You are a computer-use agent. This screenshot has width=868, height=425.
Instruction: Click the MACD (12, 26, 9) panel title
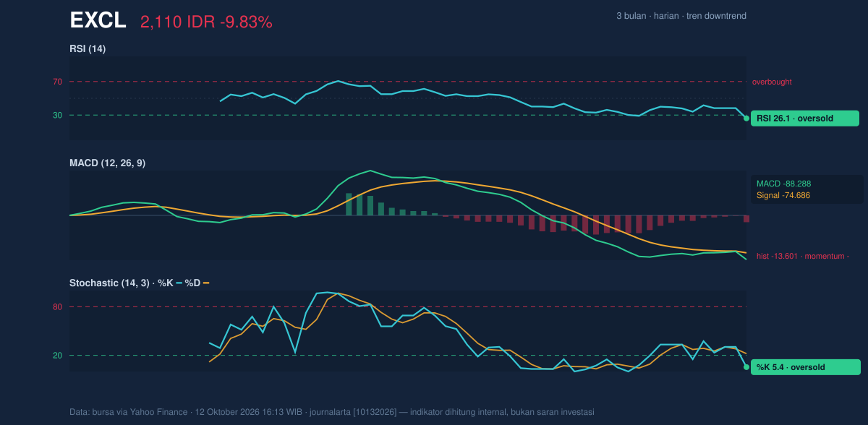[107, 163]
